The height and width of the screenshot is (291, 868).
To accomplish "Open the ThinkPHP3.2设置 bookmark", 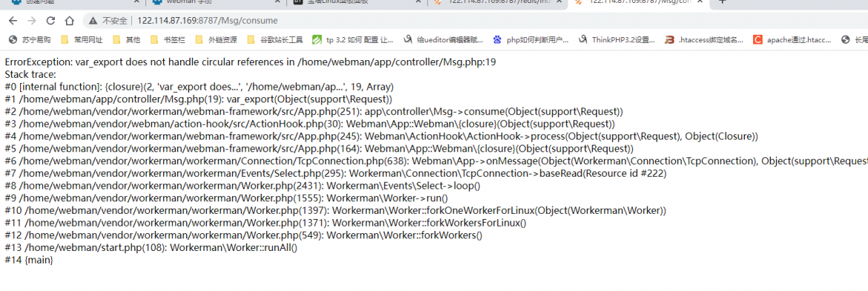I will pyautogui.click(x=617, y=39).
